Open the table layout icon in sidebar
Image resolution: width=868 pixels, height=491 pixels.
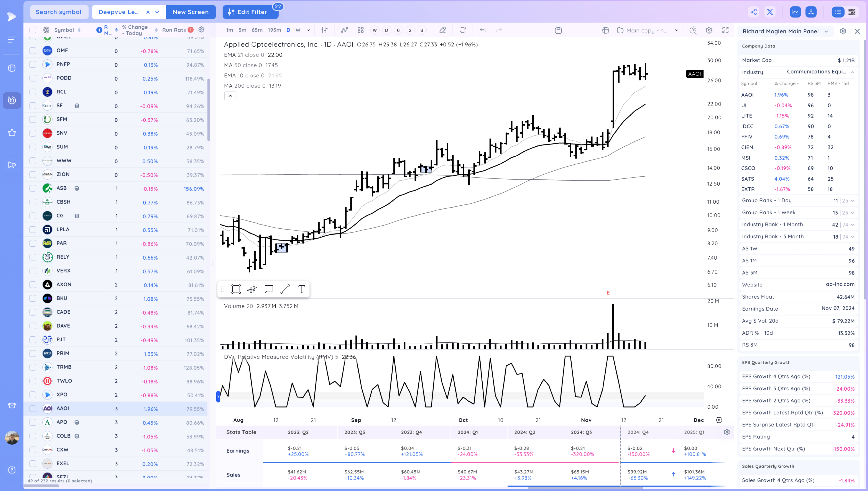[12, 68]
